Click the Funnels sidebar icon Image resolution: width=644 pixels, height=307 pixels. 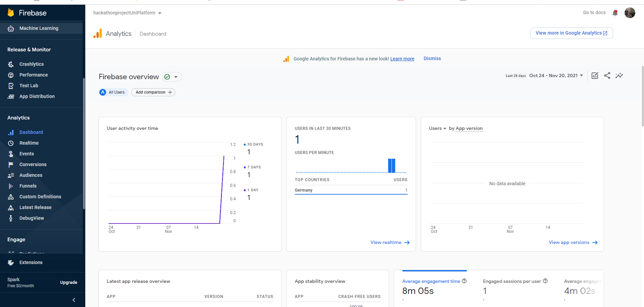click(x=11, y=186)
